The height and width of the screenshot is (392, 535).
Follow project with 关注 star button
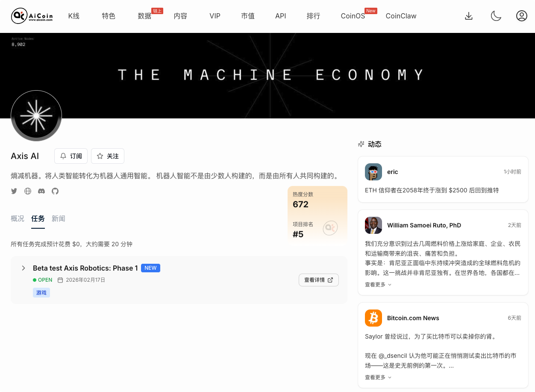108,156
